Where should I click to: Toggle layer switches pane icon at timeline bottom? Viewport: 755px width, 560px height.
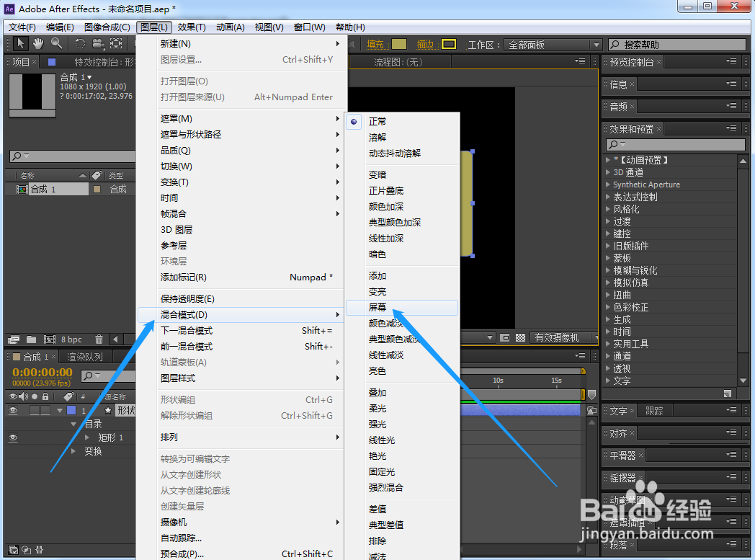click(x=13, y=549)
